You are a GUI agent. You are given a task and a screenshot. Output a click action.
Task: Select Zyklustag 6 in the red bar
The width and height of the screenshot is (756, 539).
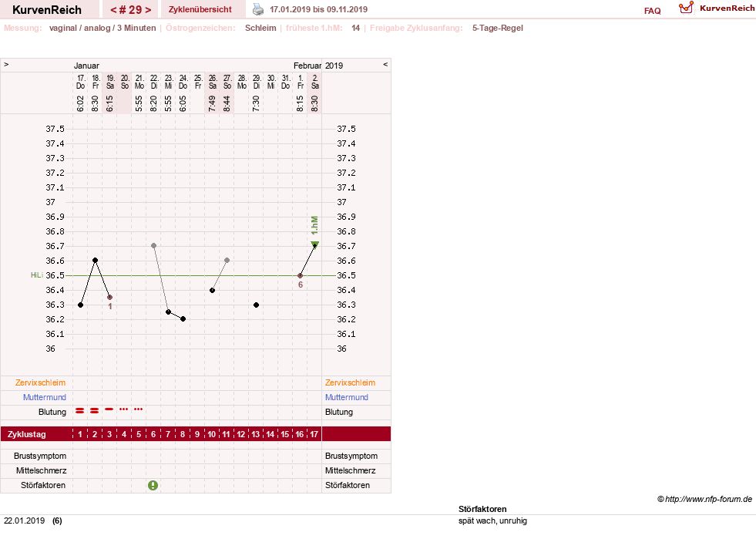pos(153,434)
